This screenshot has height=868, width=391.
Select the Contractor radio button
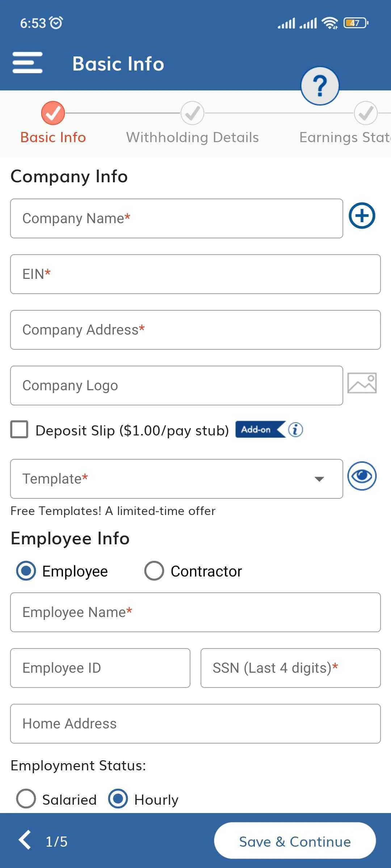pos(154,571)
